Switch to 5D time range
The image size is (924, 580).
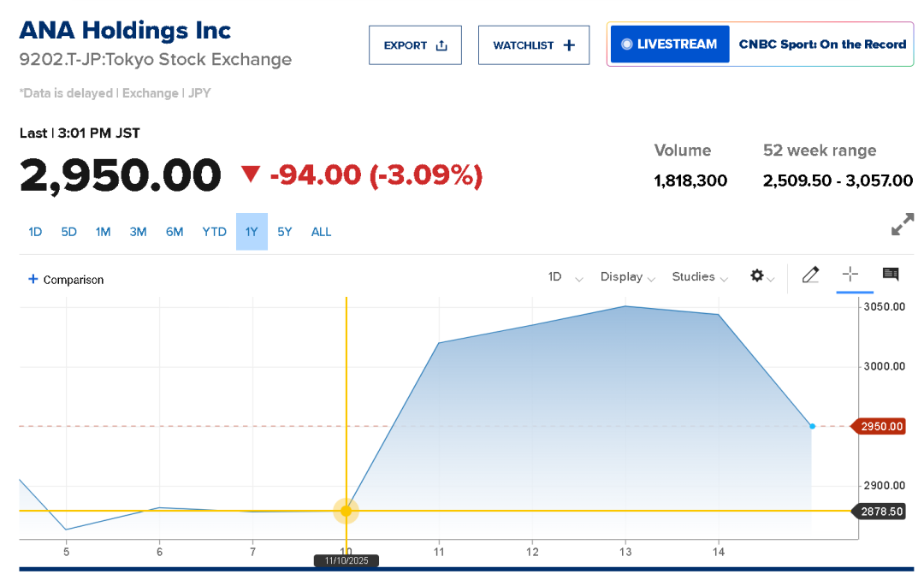(68, 232)
